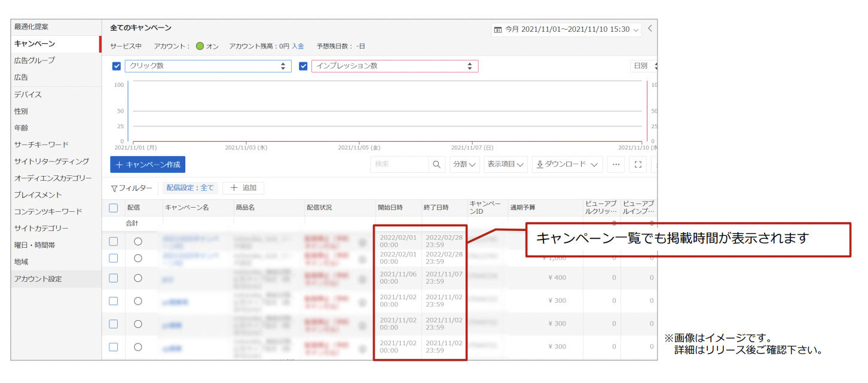Click the fullscreen expand icon
The image size is (868, 383).
(x=637, y=165)
